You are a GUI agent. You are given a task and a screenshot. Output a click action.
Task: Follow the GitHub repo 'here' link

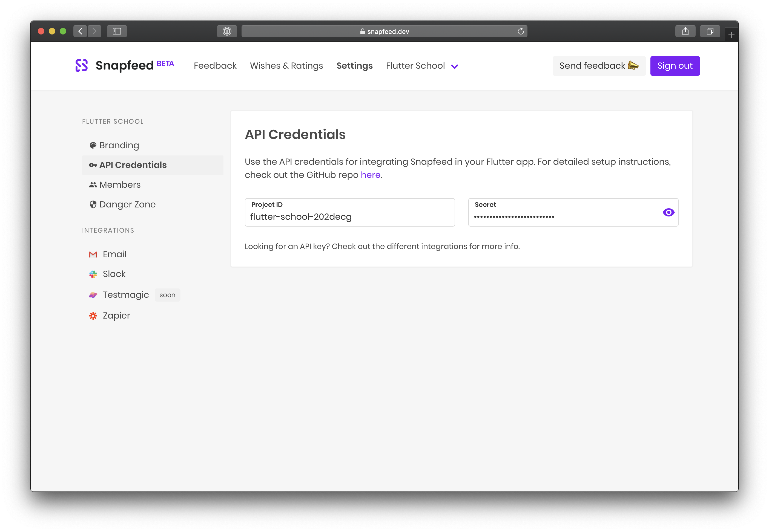(x=370, y=175)
